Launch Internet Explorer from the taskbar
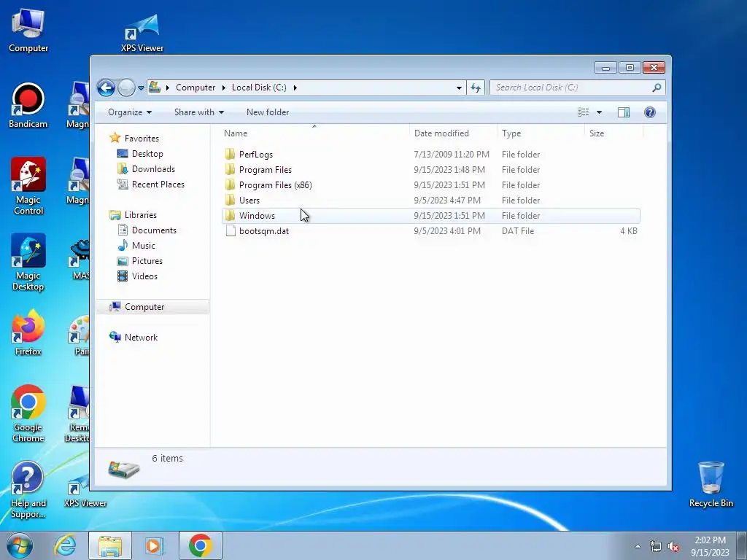The image size is (747, 560). click(65, 545)
